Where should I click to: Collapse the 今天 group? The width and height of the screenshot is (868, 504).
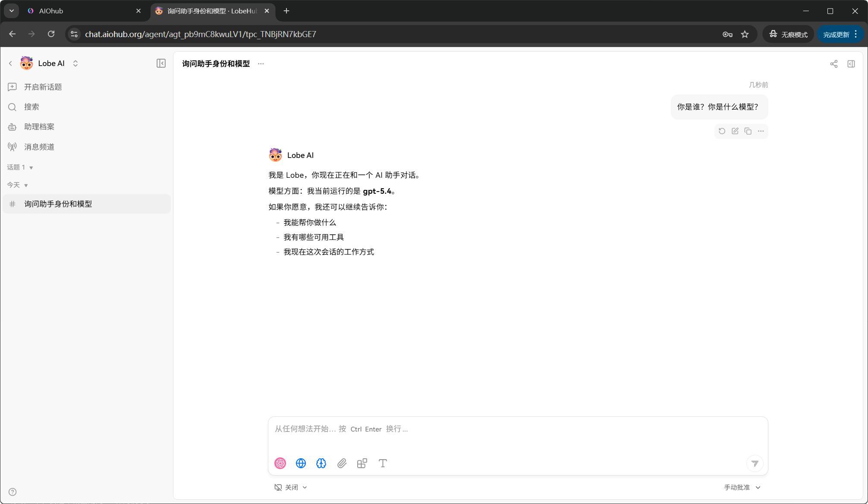pos(18,185)
